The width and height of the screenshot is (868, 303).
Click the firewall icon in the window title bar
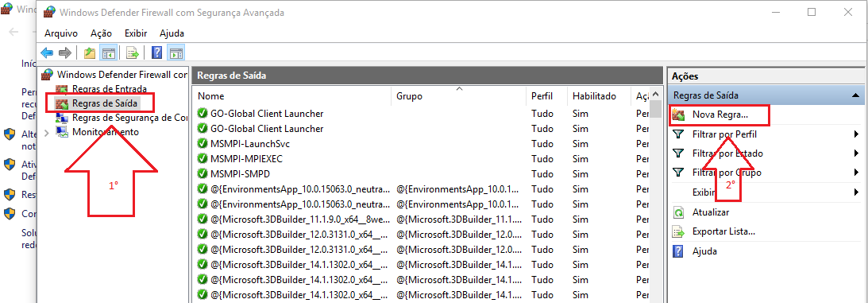[49, 12]
